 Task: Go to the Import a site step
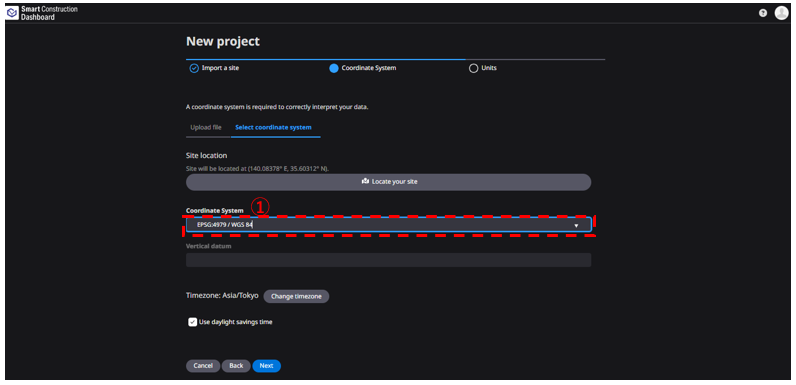[214, 68]
